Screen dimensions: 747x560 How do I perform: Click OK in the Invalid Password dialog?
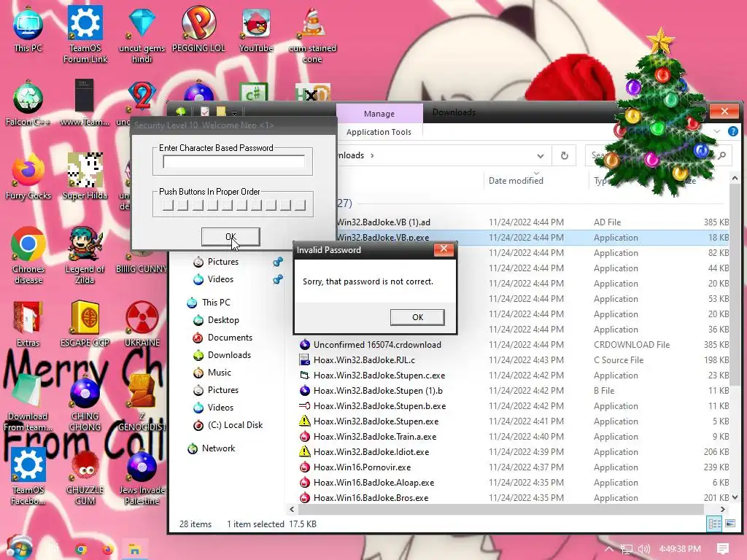point(417,317)
